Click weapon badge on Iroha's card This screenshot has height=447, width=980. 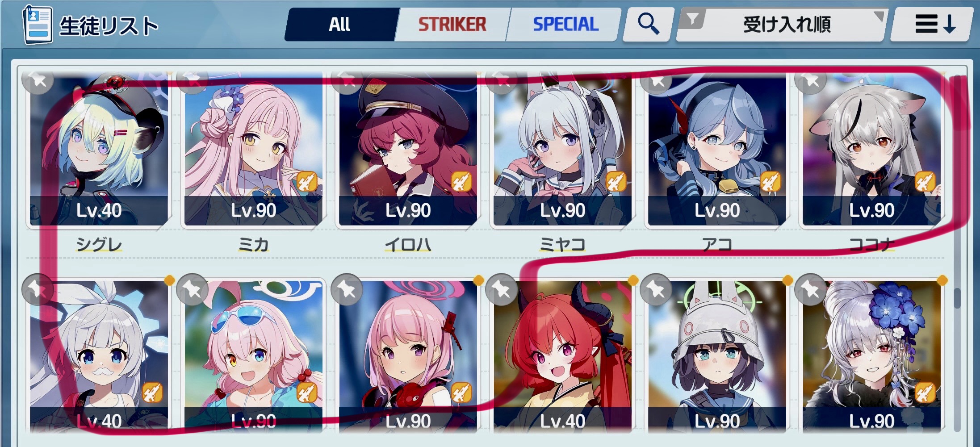point(462,181)
